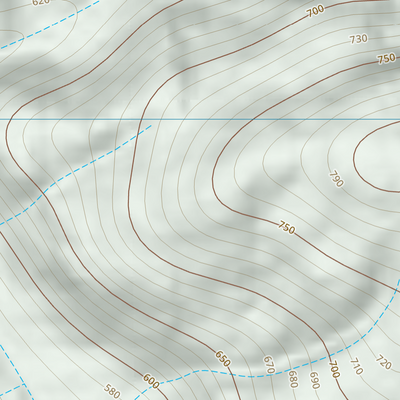The width and height of the screenshot is (400, 400).
Task: Click the 670 contour label
Action: pyautogui.click(x=269, y=365)
